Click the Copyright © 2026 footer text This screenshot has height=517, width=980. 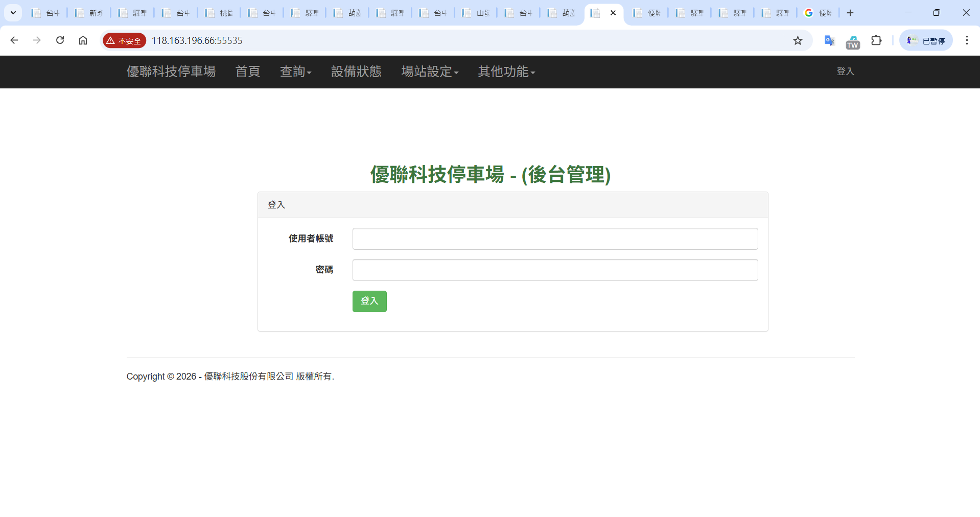[x=230, y=377]
